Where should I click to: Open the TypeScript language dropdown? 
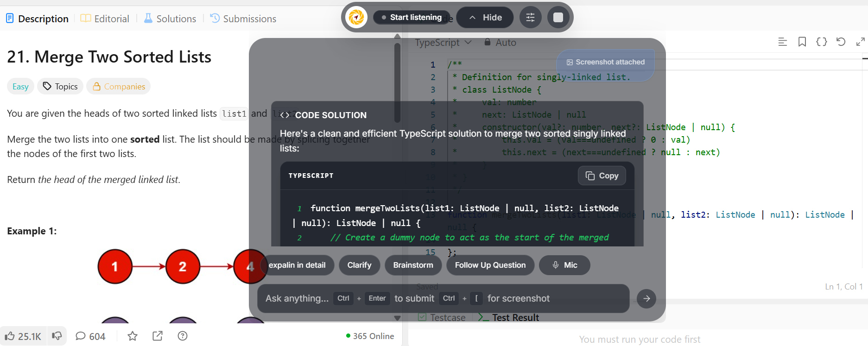point(444,43)
